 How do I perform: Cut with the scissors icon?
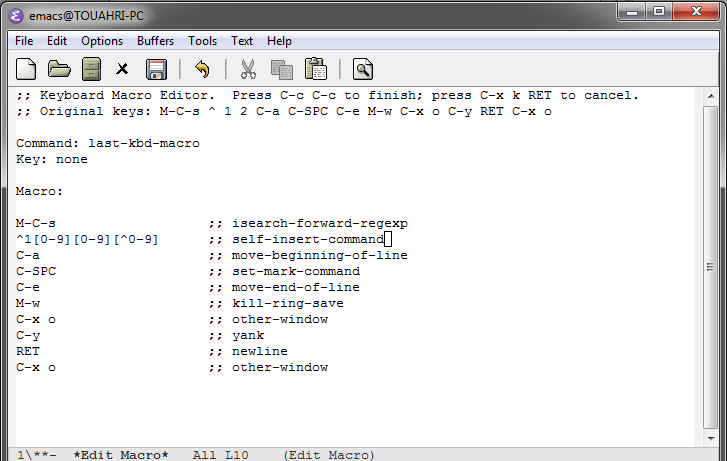pos(248,70)
